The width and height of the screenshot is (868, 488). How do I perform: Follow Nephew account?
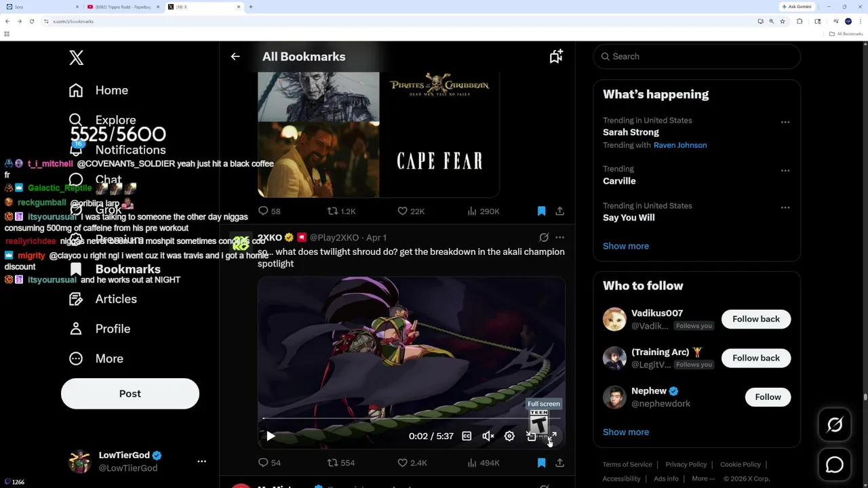coord(768,397)
